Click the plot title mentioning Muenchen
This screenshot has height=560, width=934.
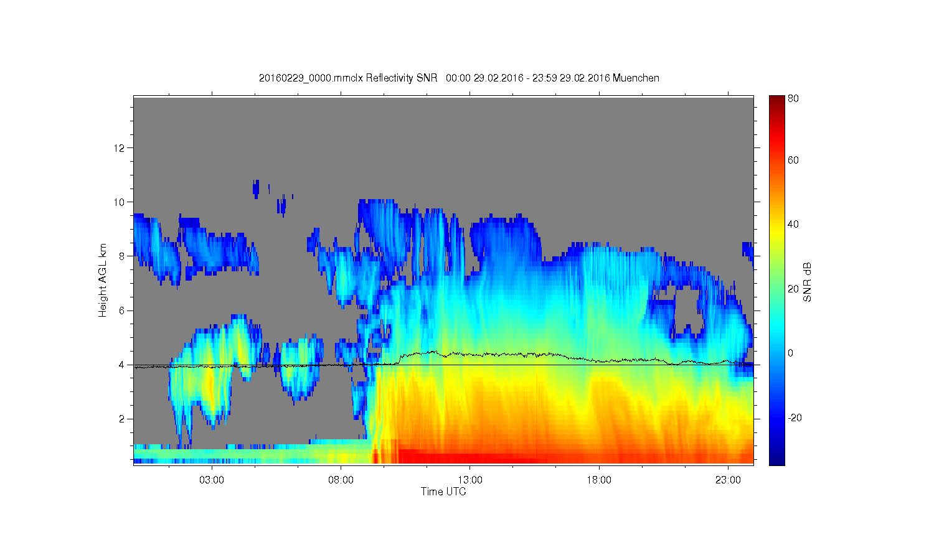click(459, 78)
